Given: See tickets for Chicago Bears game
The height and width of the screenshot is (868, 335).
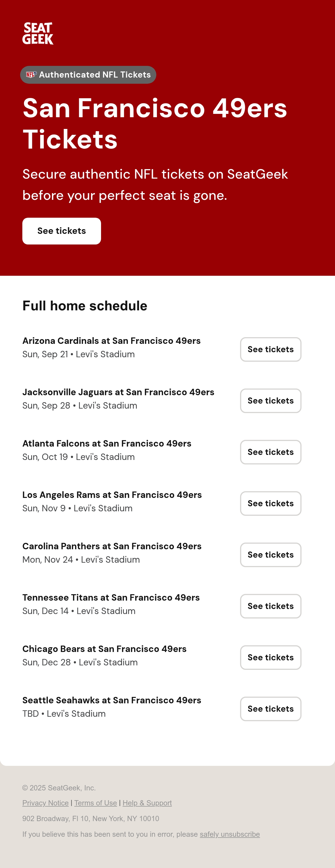Looking at the screenshot, I should pos(271,657).
